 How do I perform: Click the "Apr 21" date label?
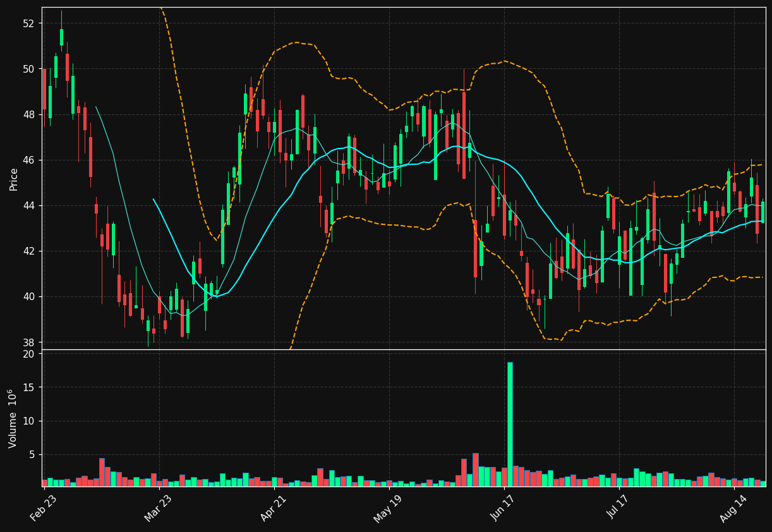point(274,507)
